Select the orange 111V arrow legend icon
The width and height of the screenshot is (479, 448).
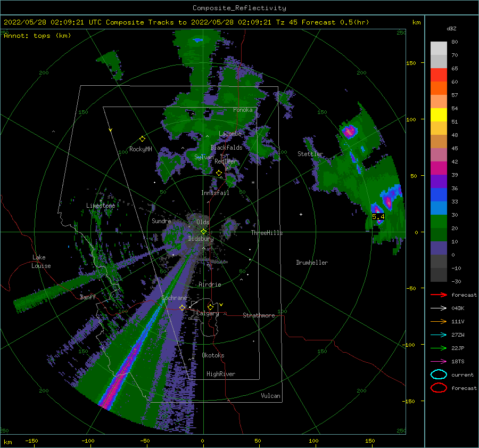[439, 321]
